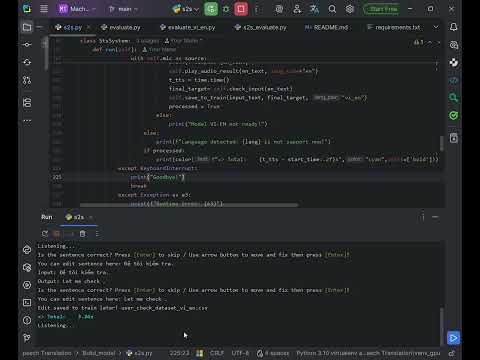The width and height of the screenshot is (480, 360).
Task: Open the More Actions menu beside the stop button
Action: pyautogui.click(x=256, y=9)
